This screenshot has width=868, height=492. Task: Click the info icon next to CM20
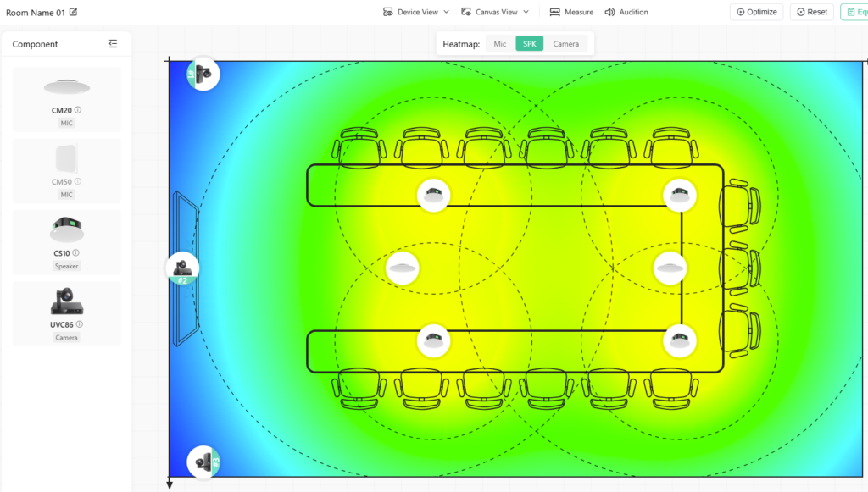click(78, 110)
